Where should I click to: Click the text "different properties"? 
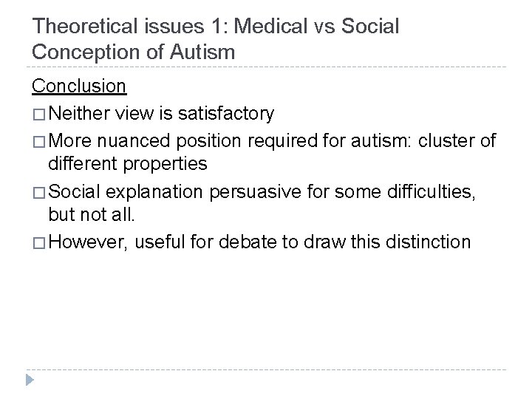128,162
